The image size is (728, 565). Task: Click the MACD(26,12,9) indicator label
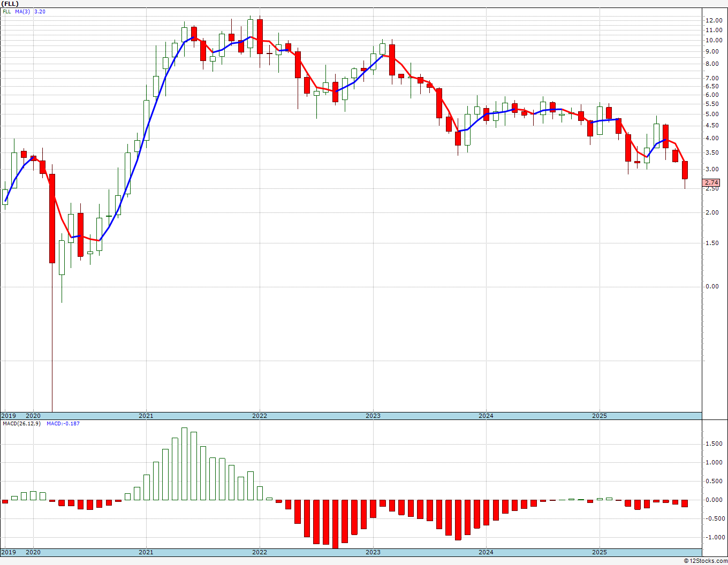[21, 424]
